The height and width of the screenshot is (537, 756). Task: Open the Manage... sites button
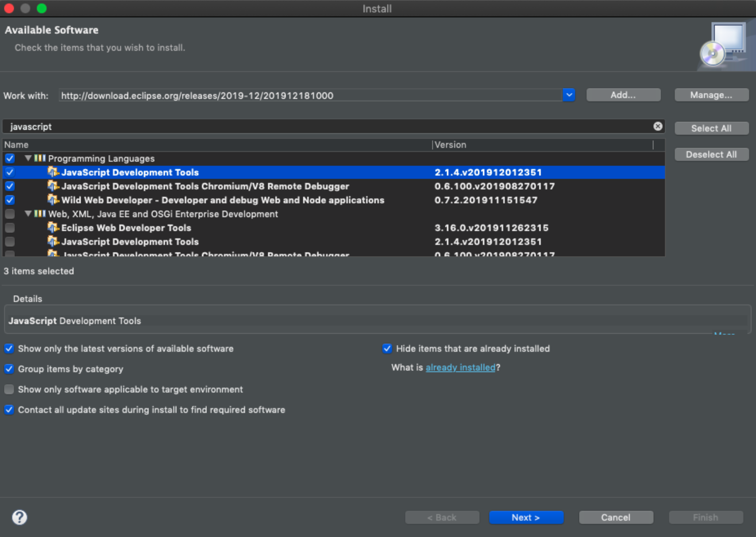click(x=711, y=95)
